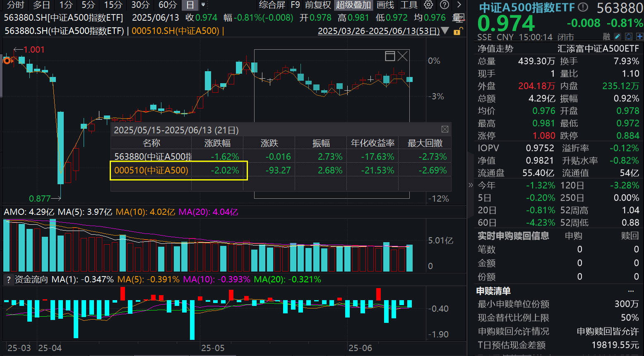Click the orange marker on chart's left edge
Screen dimensions: 644x356
pos(7,60)
